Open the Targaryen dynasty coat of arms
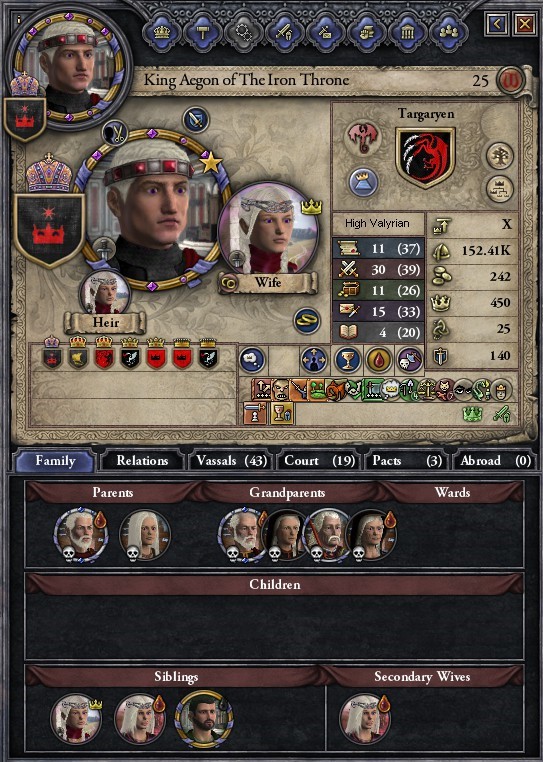Screen dimensions: 543x762 point(425,157)
